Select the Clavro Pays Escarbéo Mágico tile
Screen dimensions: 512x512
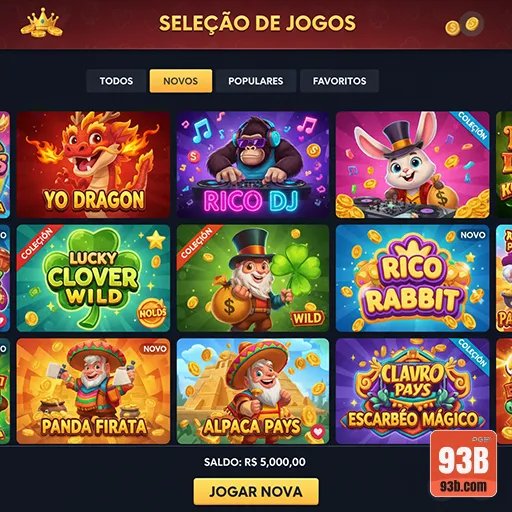(x=413, y=391)
